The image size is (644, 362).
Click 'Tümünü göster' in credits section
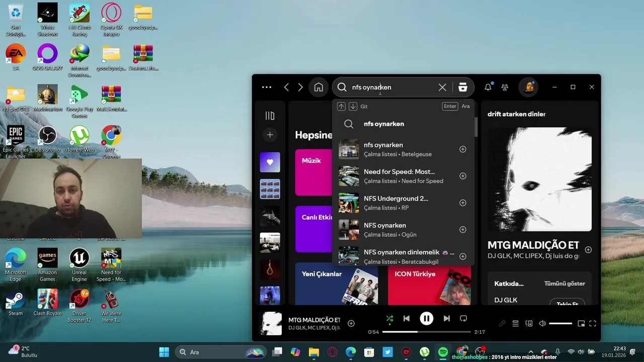(x=565, y=284)
